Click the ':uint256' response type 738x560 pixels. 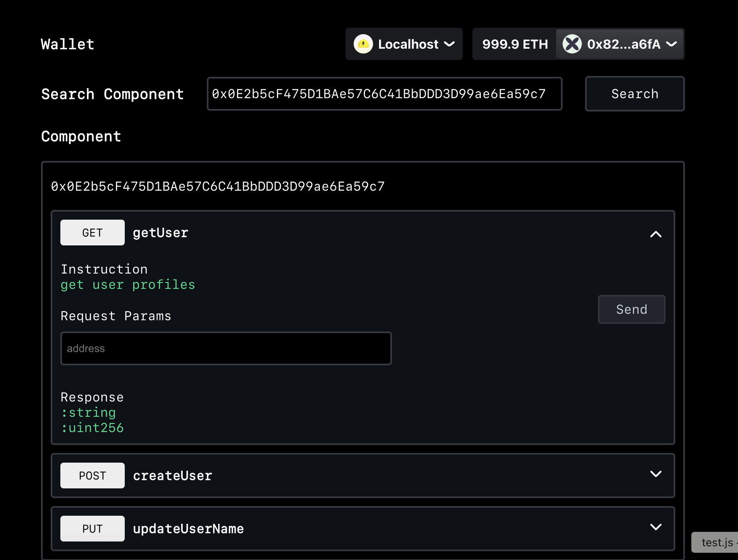coord(92,428)
